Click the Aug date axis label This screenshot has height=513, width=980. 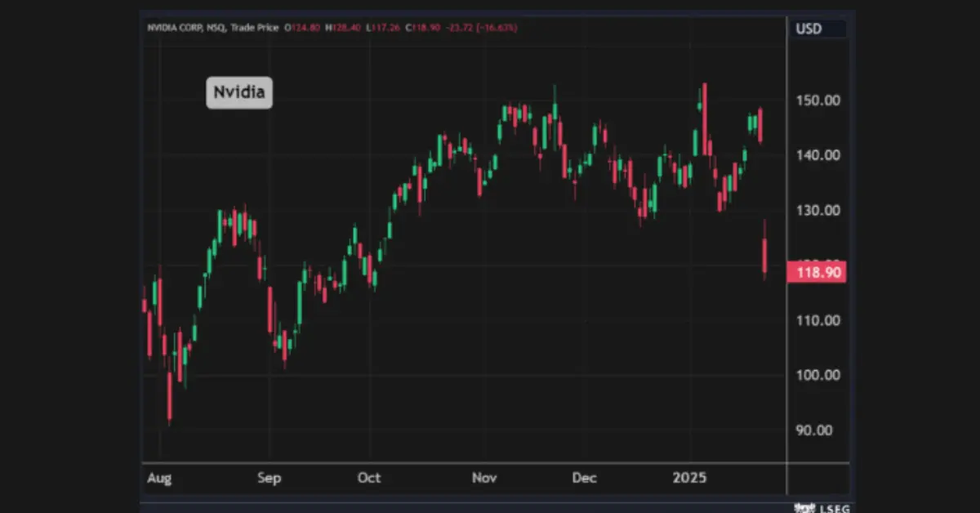(x=159, y=479)
